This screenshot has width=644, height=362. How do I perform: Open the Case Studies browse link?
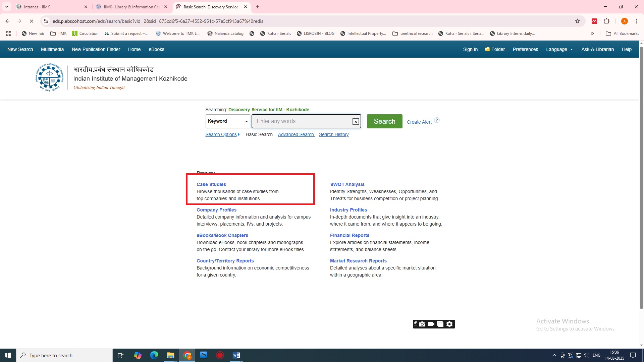coord(211,184)
